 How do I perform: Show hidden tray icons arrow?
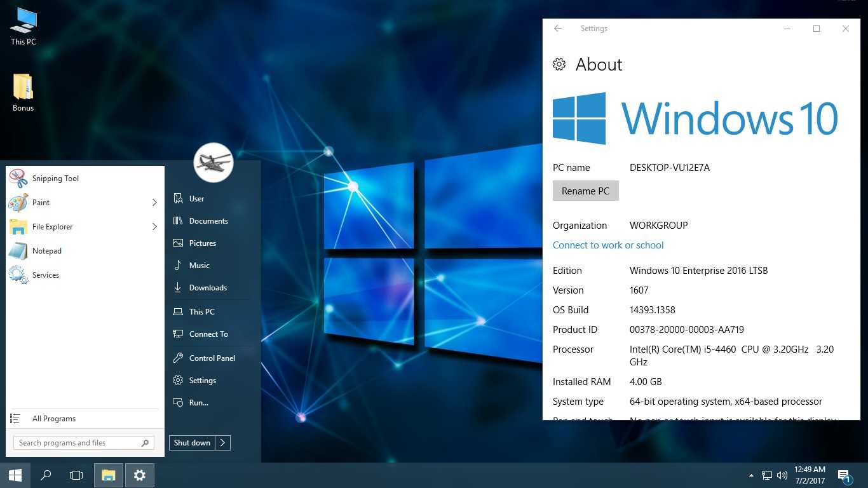click(751, 475)
